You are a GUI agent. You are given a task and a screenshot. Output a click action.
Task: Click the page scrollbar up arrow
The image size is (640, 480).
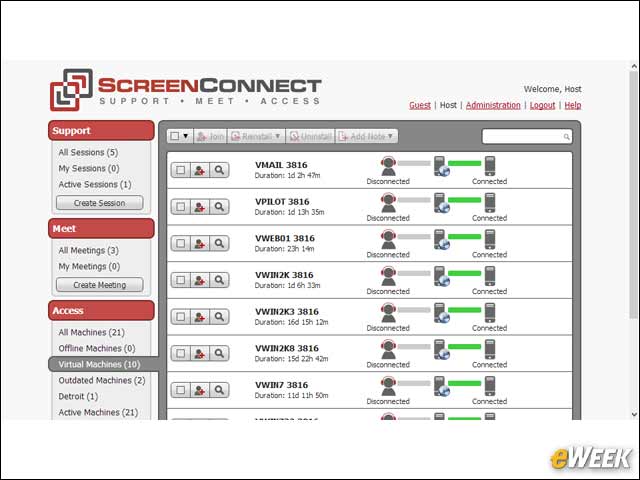(x=634, y=66)
